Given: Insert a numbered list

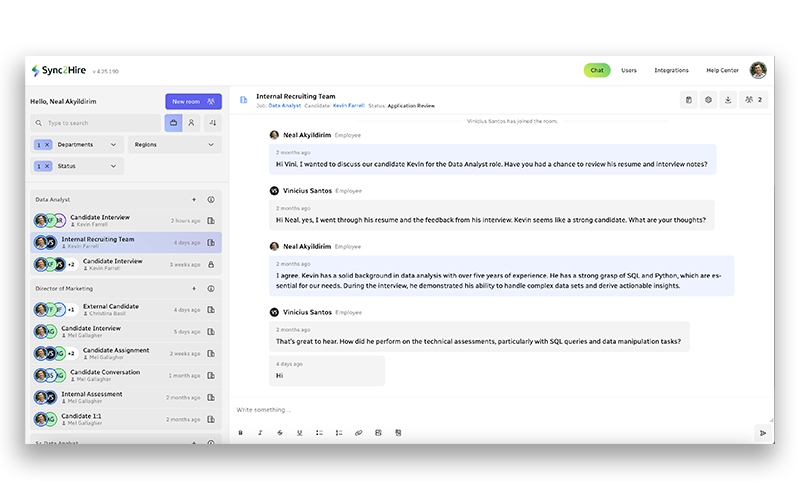Looking at the screenshot, I should [x=339, y=433].
